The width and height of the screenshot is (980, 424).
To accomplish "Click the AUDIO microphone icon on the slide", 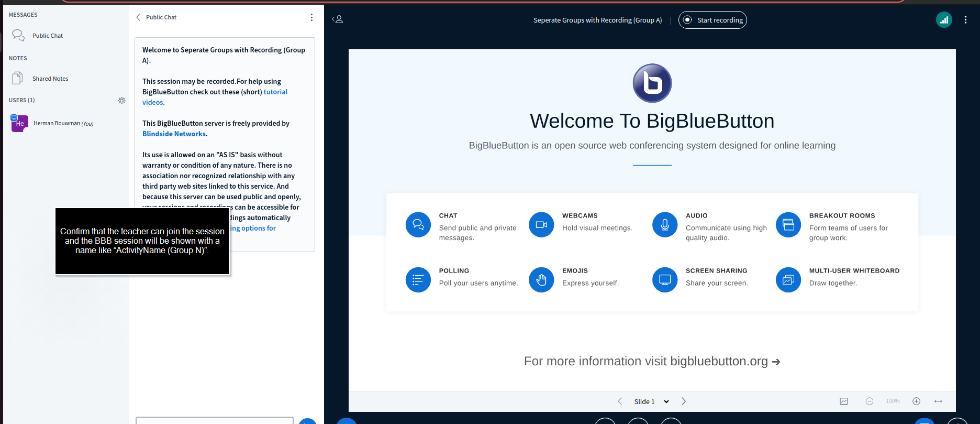I will coord(665,225).
